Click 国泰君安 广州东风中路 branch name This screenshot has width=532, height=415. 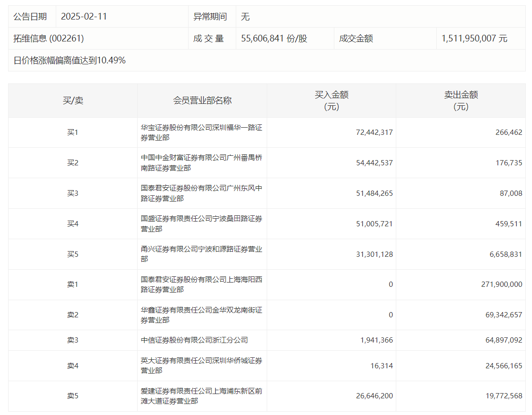click(x=201, y=193)
